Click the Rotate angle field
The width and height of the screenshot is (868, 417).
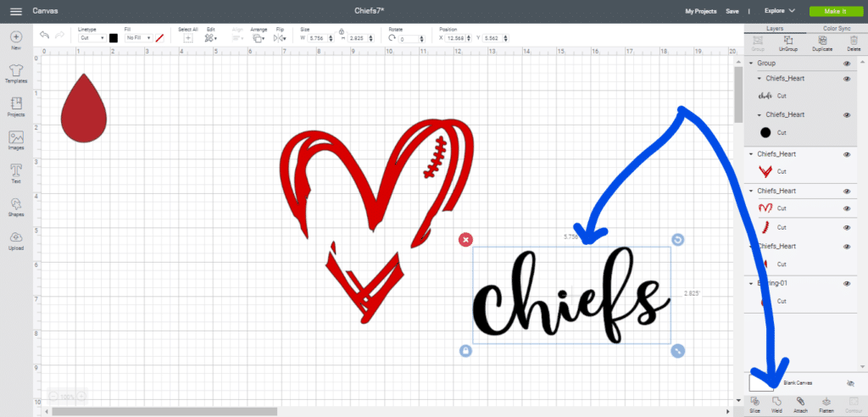tap(408, 39)
